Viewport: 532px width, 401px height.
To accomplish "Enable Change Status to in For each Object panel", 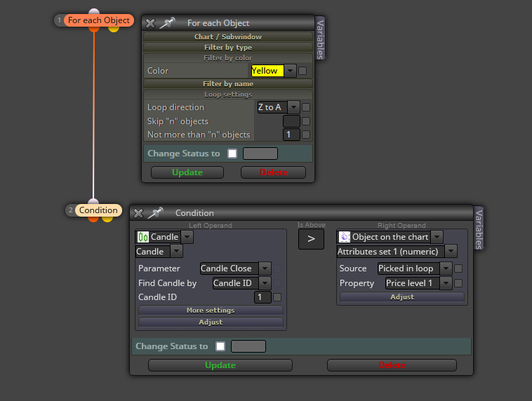I will [232, 154].
